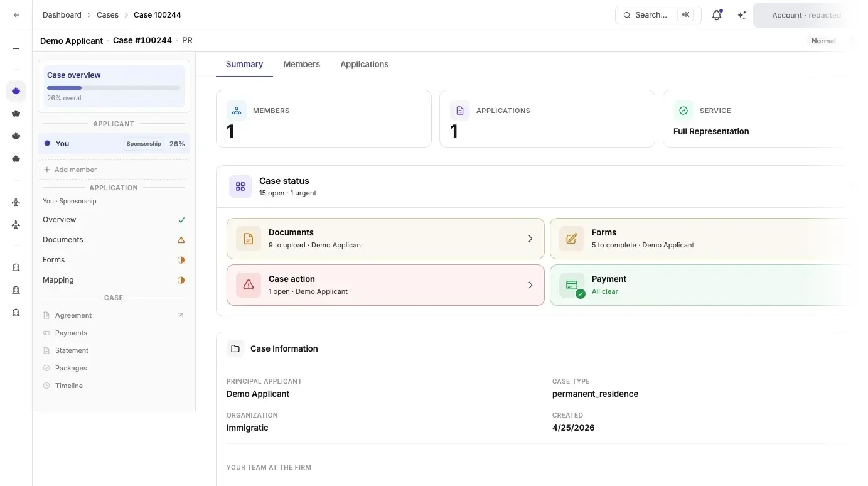Switch to the Members tab
868x486 pixels.
[x=301, y=64]
